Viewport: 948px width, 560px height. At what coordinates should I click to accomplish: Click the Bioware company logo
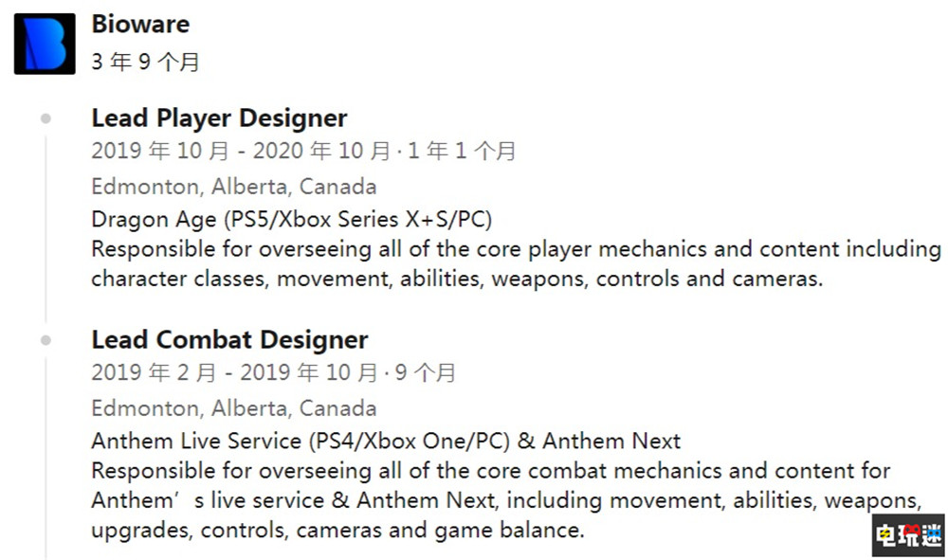click(45, 44)
